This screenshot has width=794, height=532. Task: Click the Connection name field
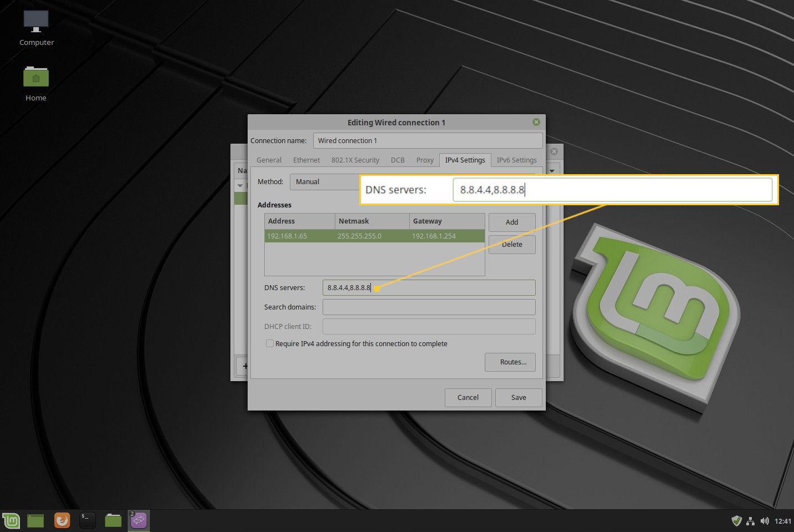tap(428, 140)
